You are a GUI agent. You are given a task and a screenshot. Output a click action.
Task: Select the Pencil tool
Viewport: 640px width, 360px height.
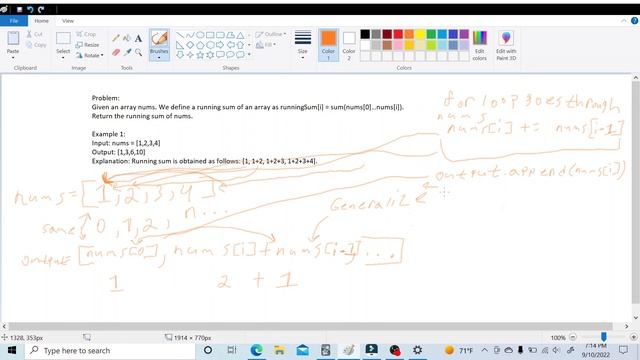click(116, 38)
